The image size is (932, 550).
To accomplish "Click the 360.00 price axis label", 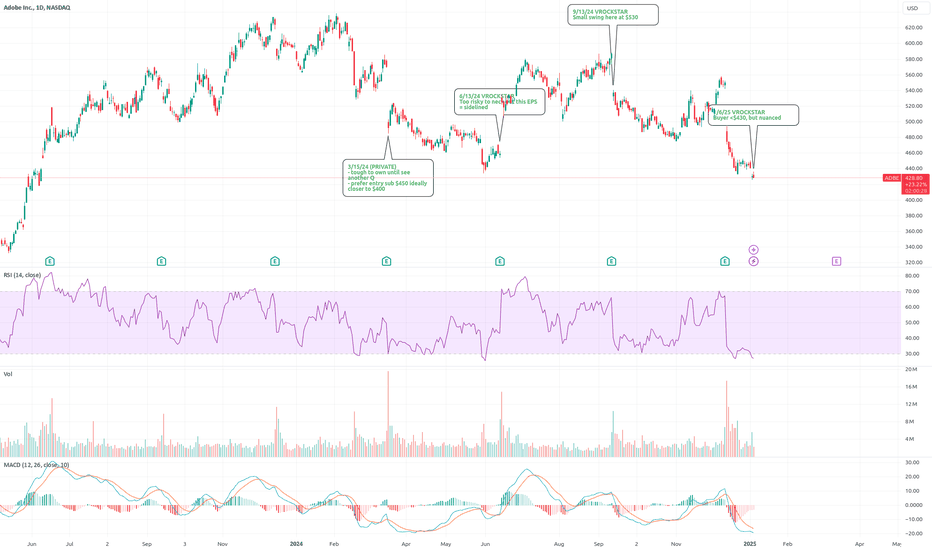I will click(913, 231).
